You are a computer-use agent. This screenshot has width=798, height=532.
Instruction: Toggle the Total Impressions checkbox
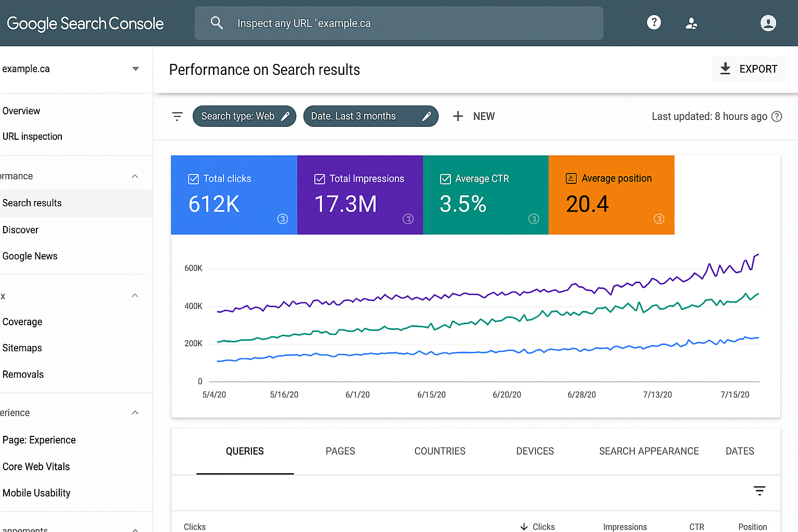point(320,179)
